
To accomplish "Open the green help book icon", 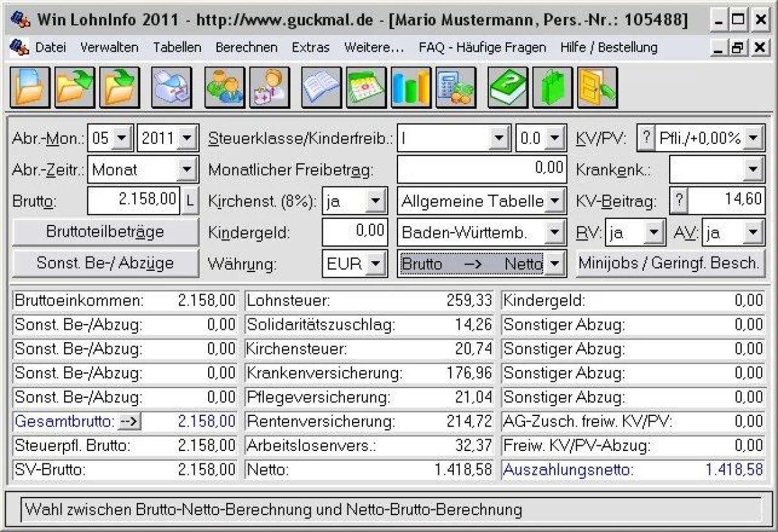I will 508,87.
